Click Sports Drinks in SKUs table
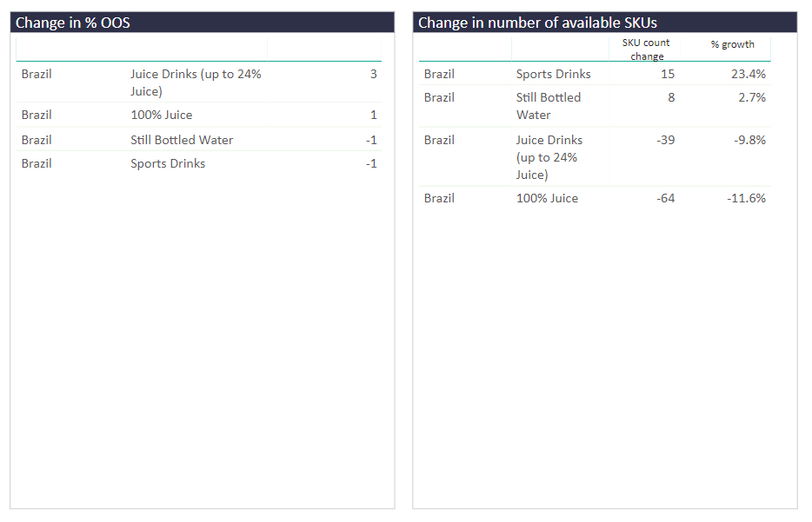The width and height of the screenshot is (812, 522). pos(553,74)
